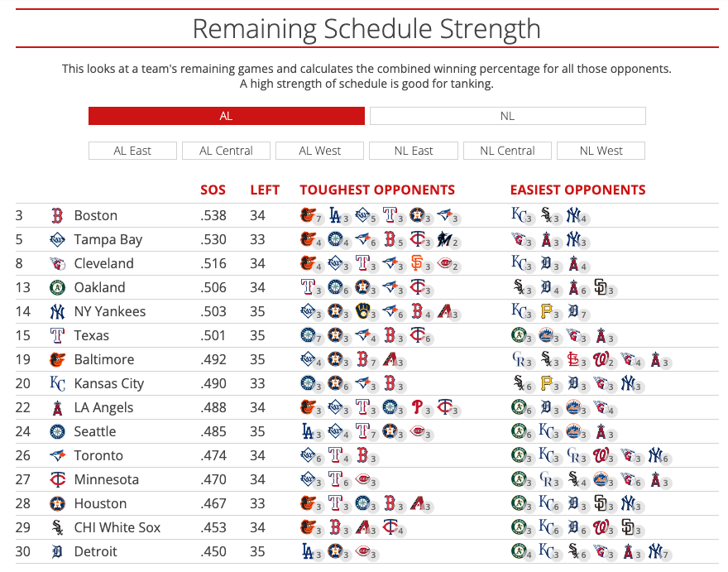Show the NL West division
728x572 pixels.
[601, 151]
